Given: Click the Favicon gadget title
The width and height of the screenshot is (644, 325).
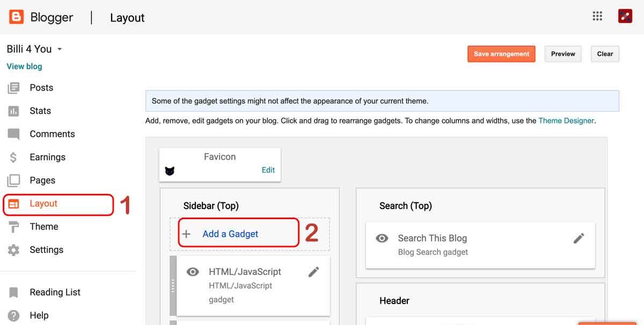Looking at the screenshot, I should [x=219, y=157].
